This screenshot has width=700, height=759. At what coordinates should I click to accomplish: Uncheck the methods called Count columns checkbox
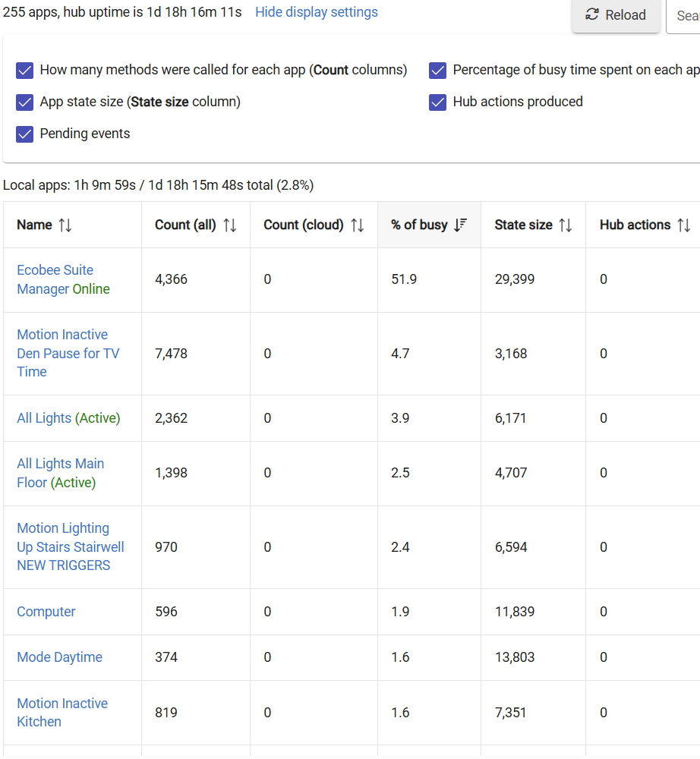(x=25, y=71)
